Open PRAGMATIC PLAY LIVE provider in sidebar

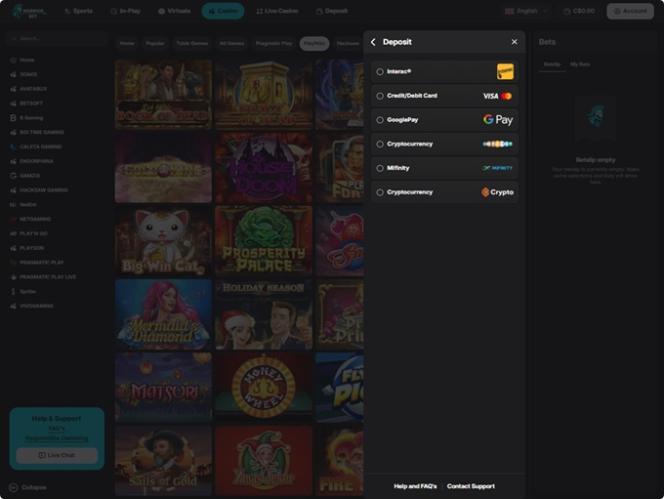point(47,277)
